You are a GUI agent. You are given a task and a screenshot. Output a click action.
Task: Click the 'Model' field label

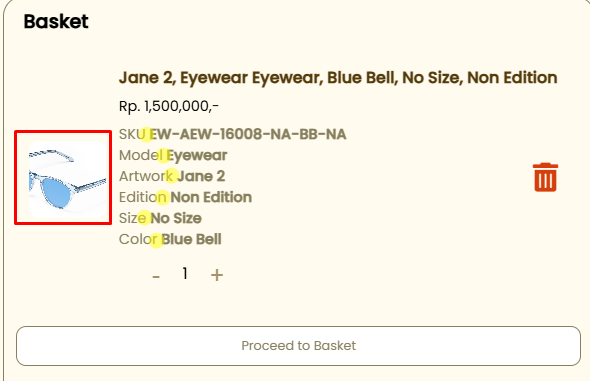(x=141, y=155)
